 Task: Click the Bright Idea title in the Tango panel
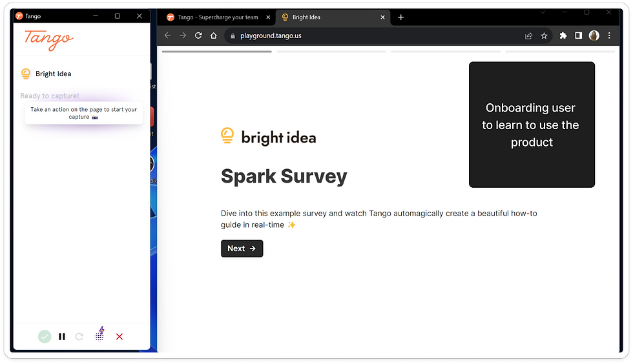pyautogui.click(x=53, y=74)
